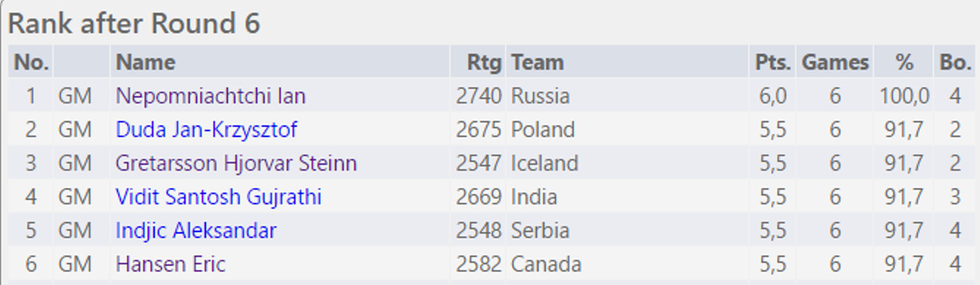Screen dimensions: 980x285
Task: Open Indjic Aleksandar player link
Action: tap(196, 231)
